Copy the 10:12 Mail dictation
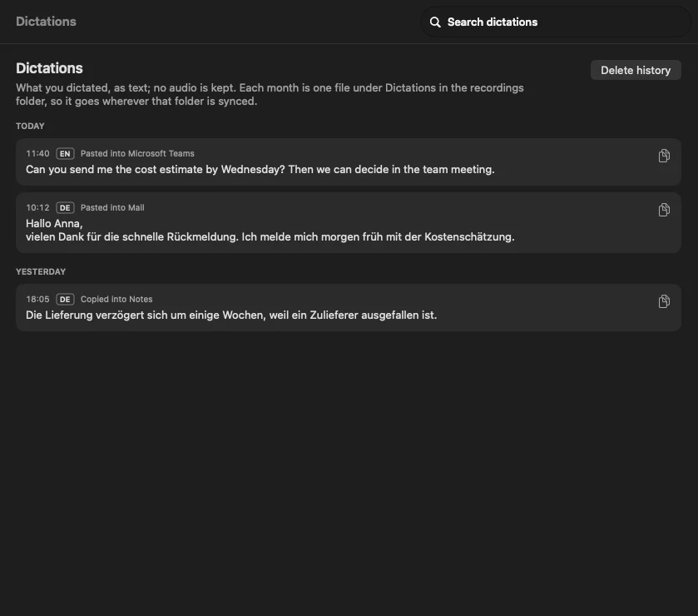 (x=664, y=210)
